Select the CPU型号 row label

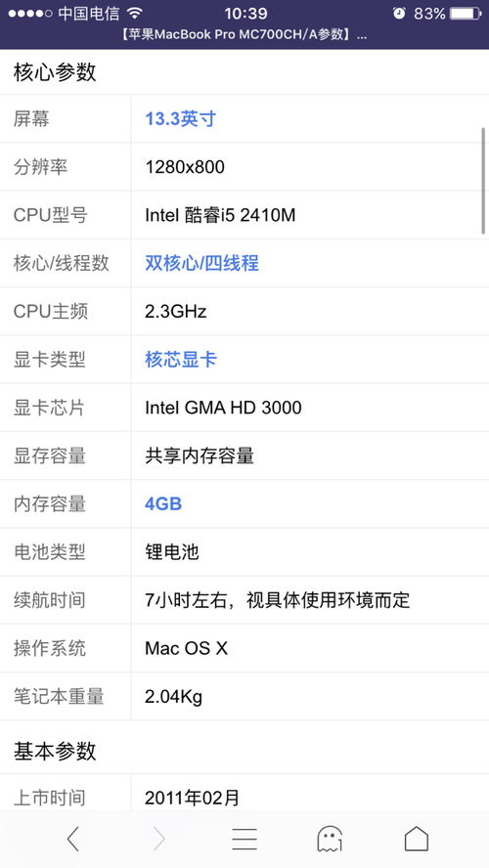[51, 215]
